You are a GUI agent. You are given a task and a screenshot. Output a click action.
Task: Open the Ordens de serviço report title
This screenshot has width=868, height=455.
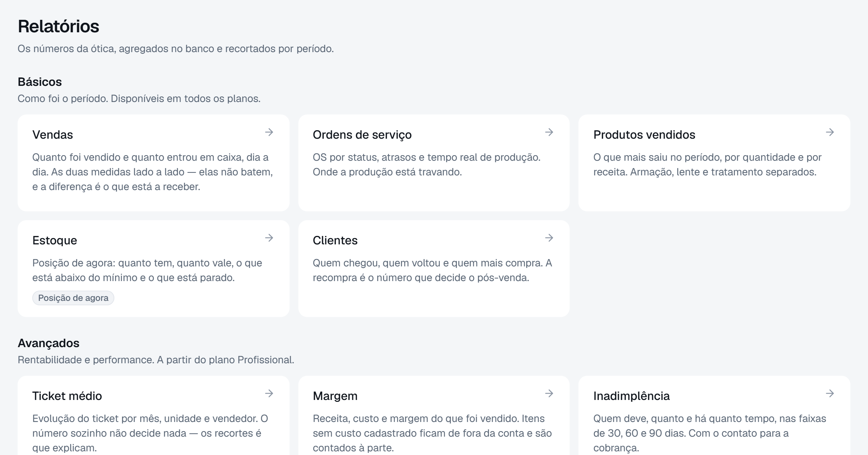tap(362, 135)
